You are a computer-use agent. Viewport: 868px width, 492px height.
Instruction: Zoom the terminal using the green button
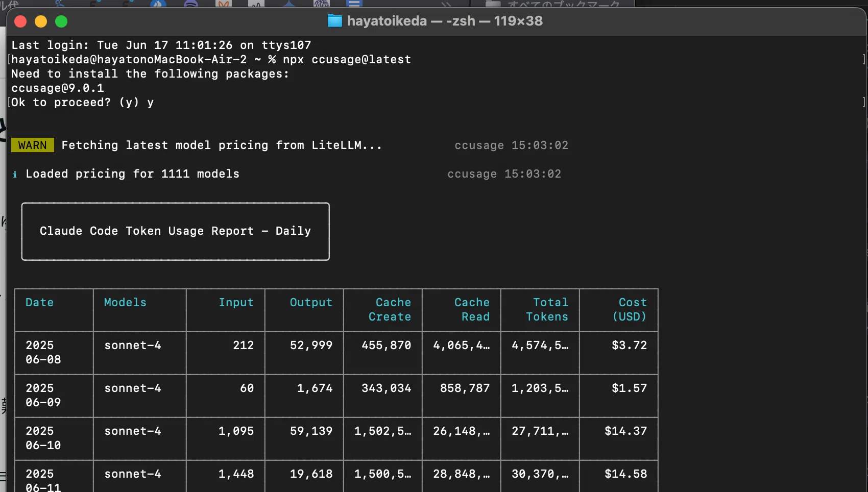click(61, 21)
